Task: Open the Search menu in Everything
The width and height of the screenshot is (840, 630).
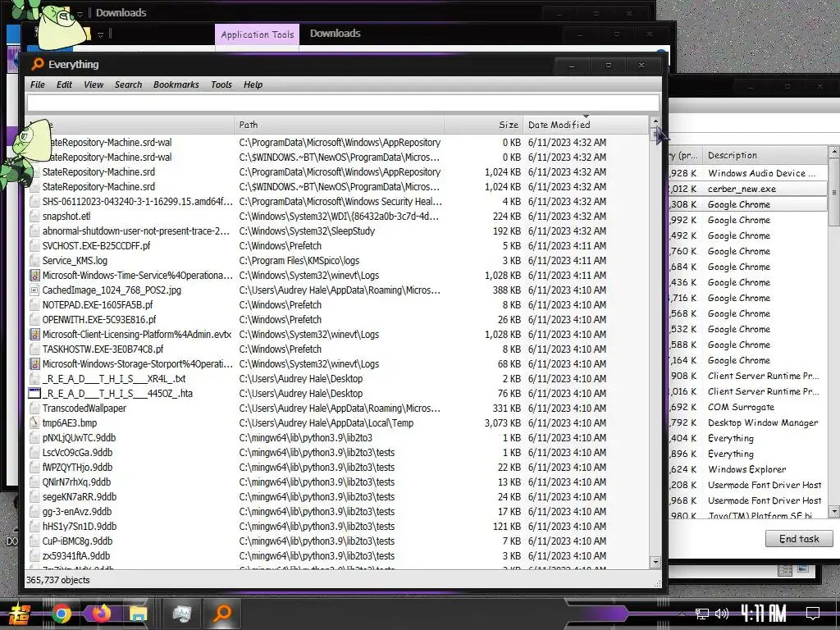Action: 129,84
